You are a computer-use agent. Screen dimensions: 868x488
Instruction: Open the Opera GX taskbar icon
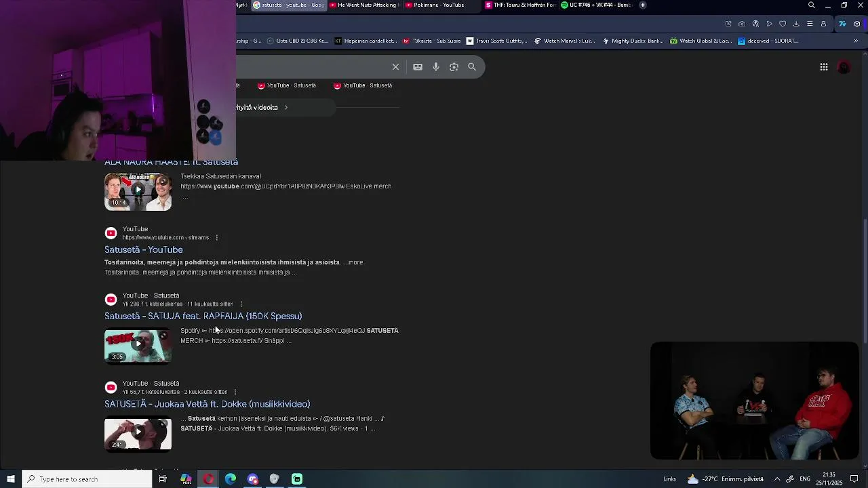click(208, 479)
